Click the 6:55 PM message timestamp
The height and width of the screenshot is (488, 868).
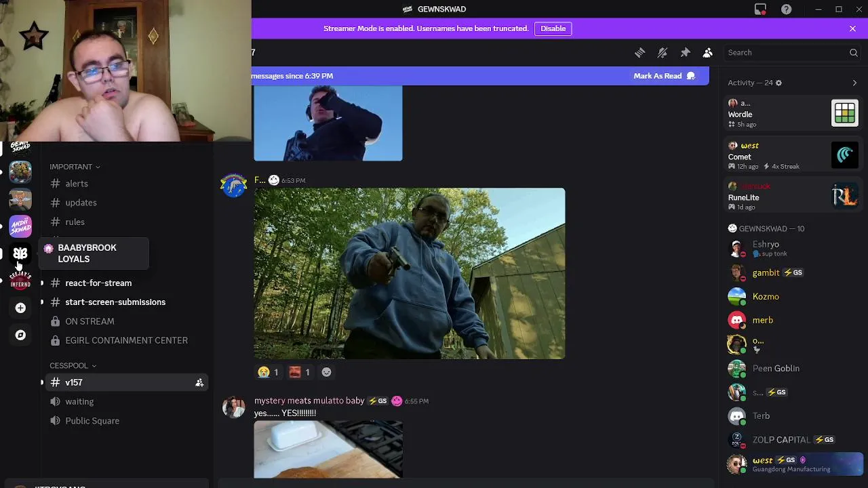click(416, 401)
